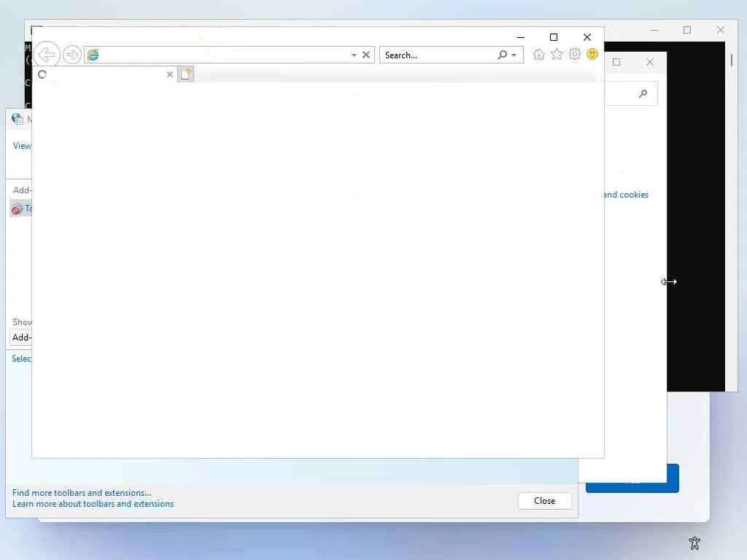Viewport: 747px width, 560px height.
Task: Click the Internet Explorer forward arrow button
Action: tap(72, 55)
